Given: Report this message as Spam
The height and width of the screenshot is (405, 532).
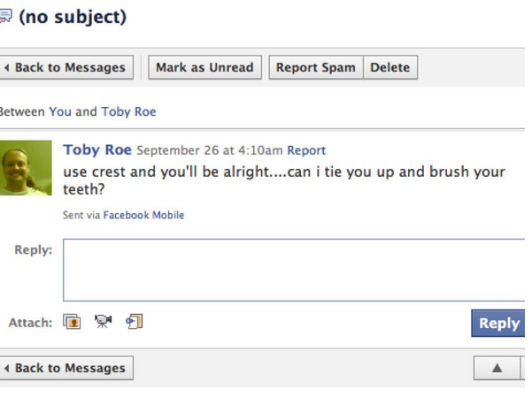Looking at the screenshot, I should pos(315,67).
